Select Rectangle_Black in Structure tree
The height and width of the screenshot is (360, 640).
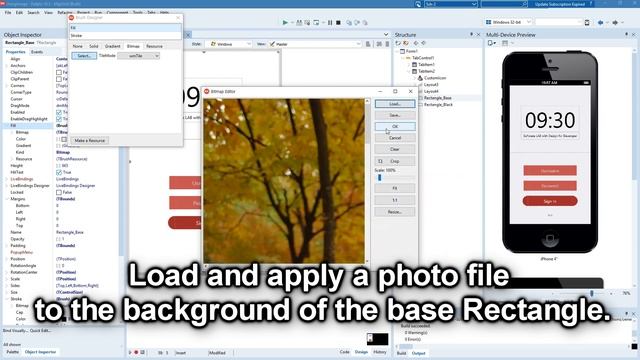438,105
